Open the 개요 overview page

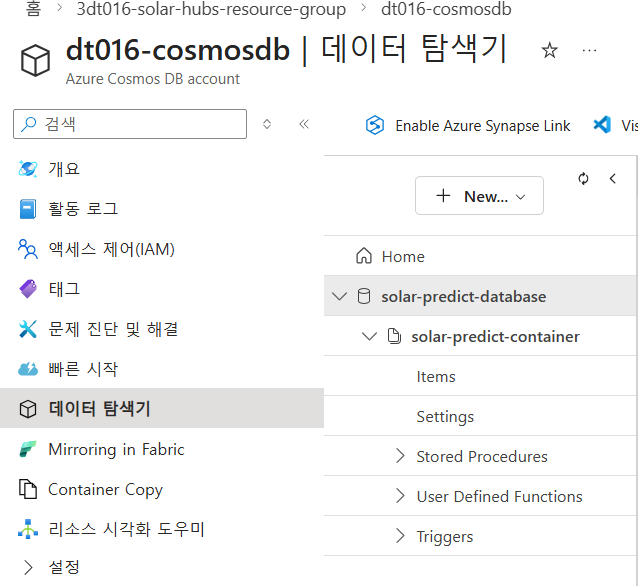tap(64, 169)
